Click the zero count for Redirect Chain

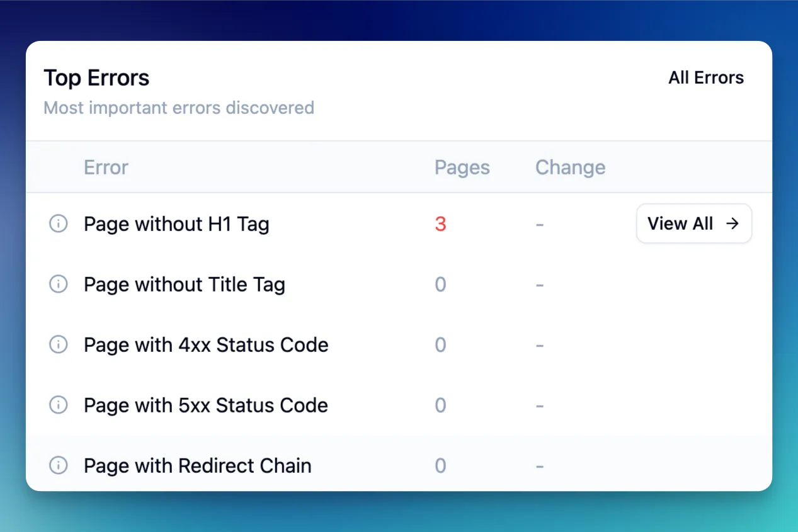pos(440,465)
